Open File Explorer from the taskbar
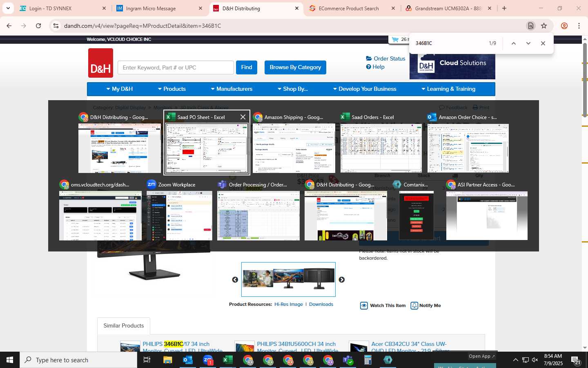 point(168,360)
